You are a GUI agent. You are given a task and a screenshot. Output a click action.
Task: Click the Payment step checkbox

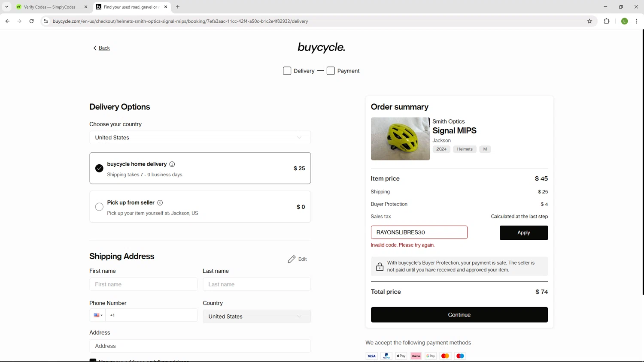(331, 71)
